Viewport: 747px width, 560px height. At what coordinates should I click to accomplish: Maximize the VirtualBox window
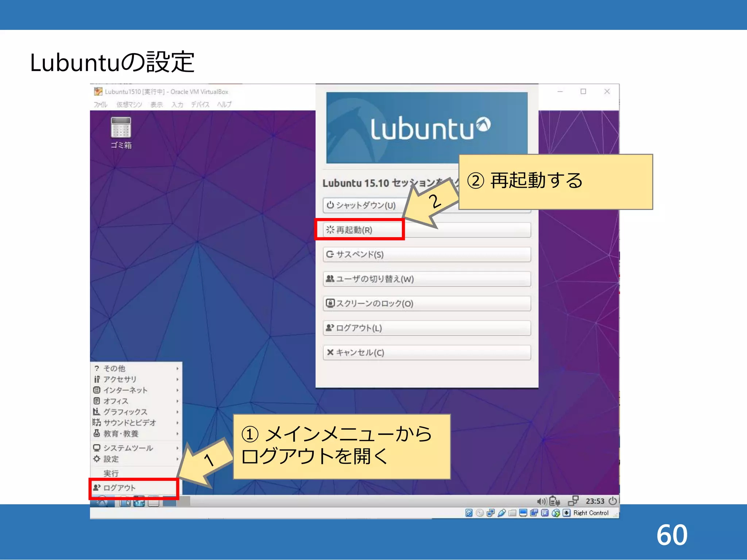point(583,92)
